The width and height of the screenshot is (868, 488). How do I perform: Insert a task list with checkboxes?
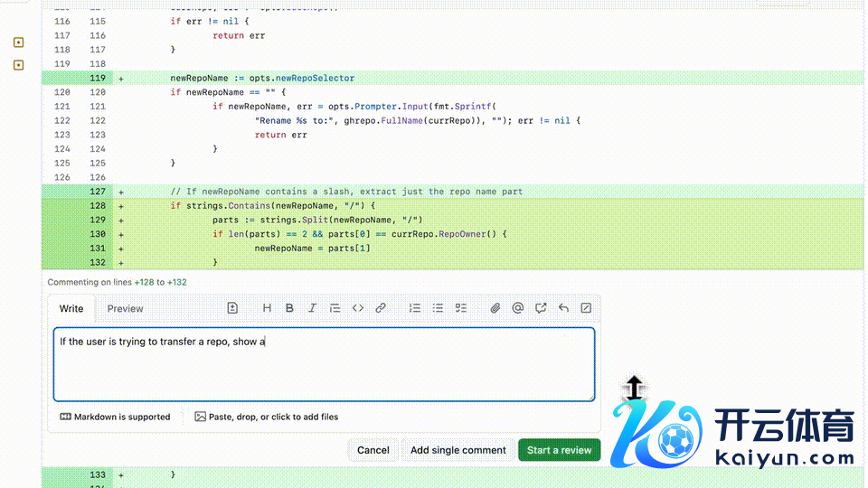460,308
